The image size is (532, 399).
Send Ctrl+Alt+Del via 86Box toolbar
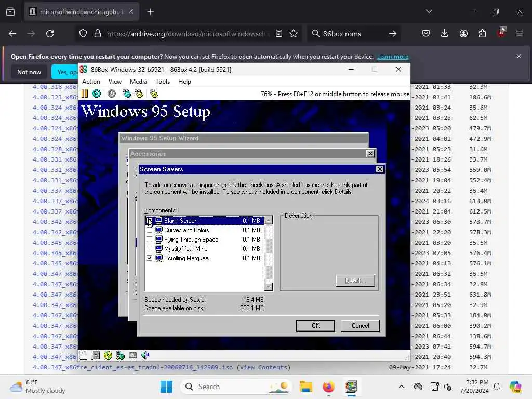(x=127, y=94)
